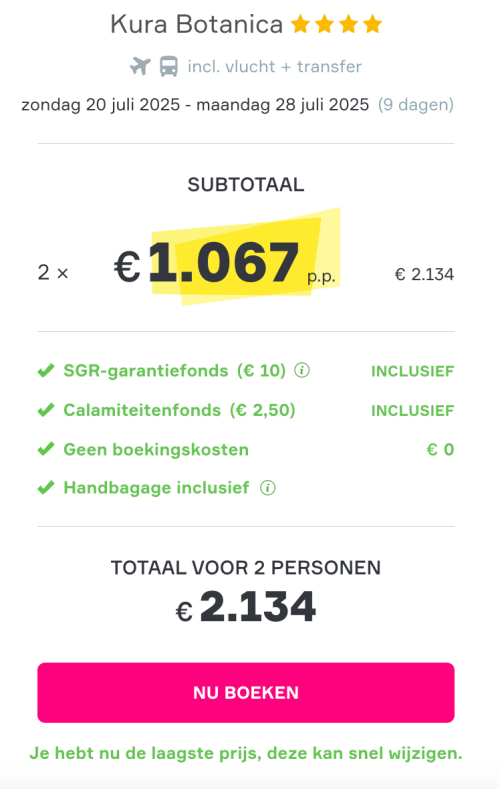Click the fourth gold star rating

coord(373,24)
